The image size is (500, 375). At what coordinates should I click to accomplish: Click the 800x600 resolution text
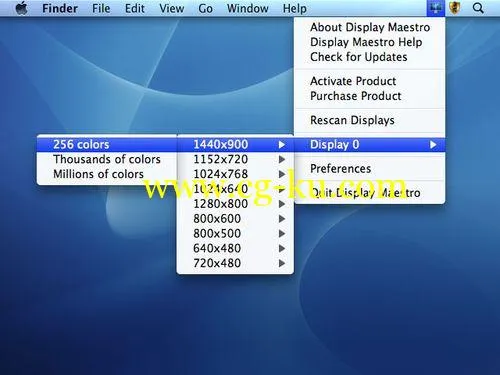pos(217,219)
